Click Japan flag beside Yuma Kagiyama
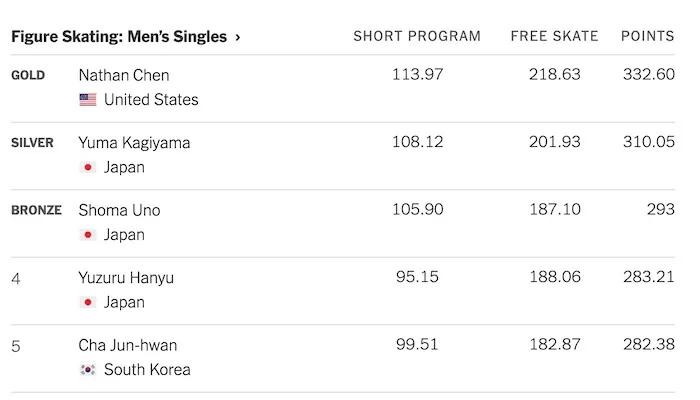Screen dimensions: 700x400 [88, 168]
